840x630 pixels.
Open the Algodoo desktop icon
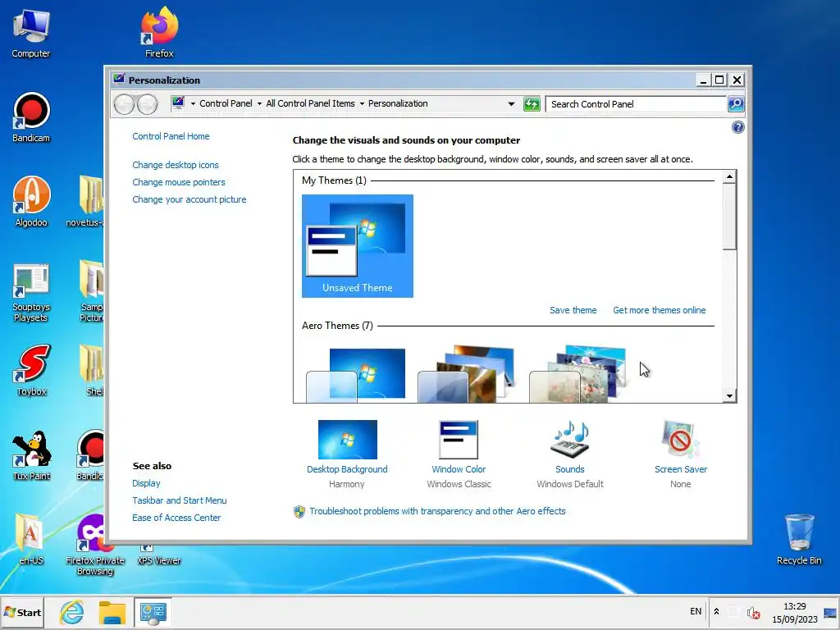(31, 202)
